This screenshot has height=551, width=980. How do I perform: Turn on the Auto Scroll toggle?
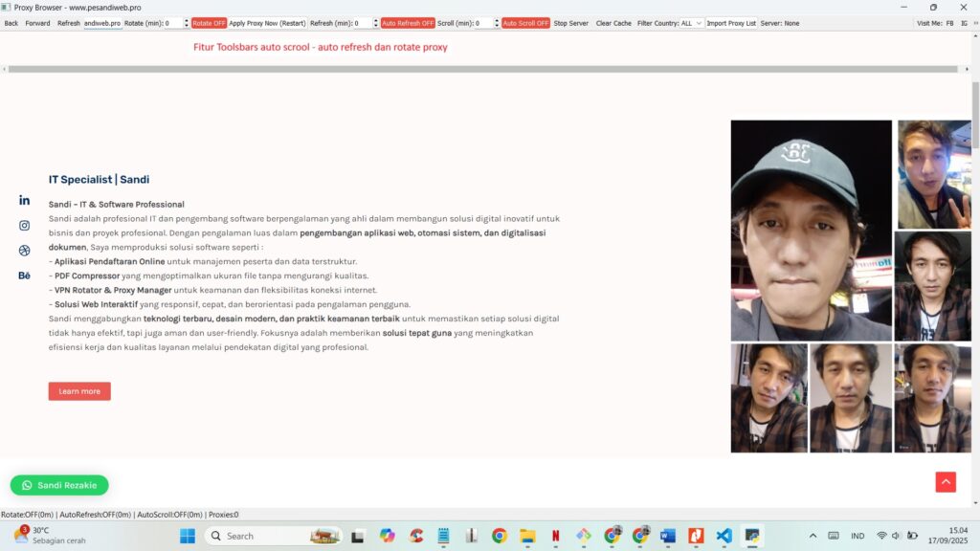click(526, 22)
